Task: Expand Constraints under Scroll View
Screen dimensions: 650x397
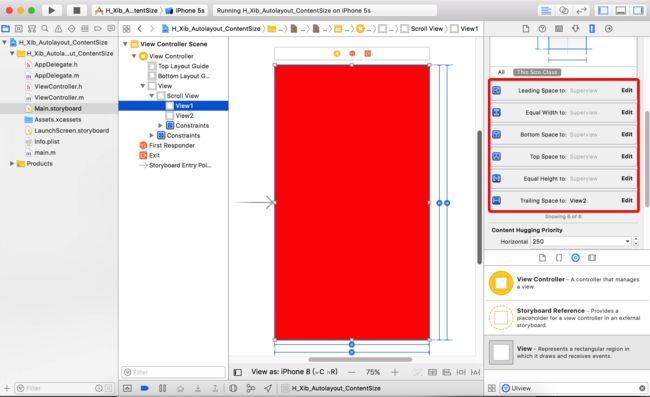Action: click(160, 126)
